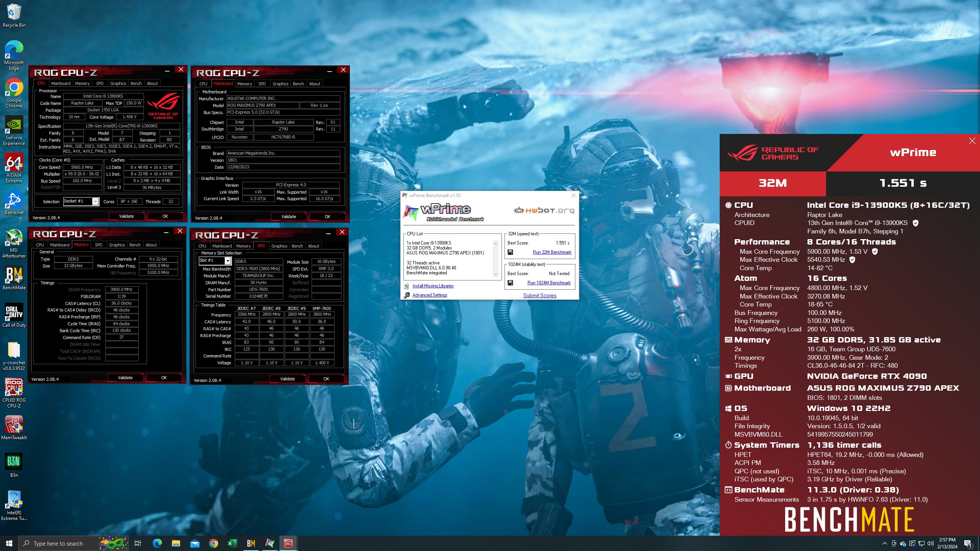Open Battle.net desktop shortcut

14,203
